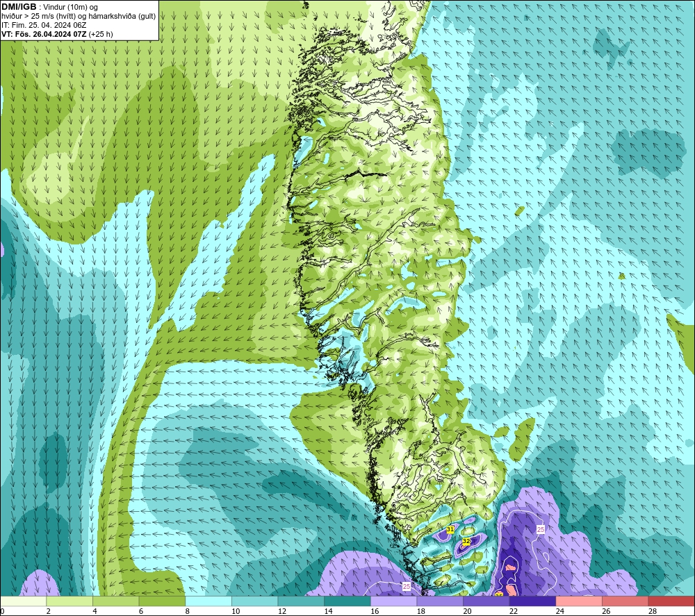Click the 0–2 m/s pale yellow legend swatch
Viewport: 695px width, 616px height.
23,601
